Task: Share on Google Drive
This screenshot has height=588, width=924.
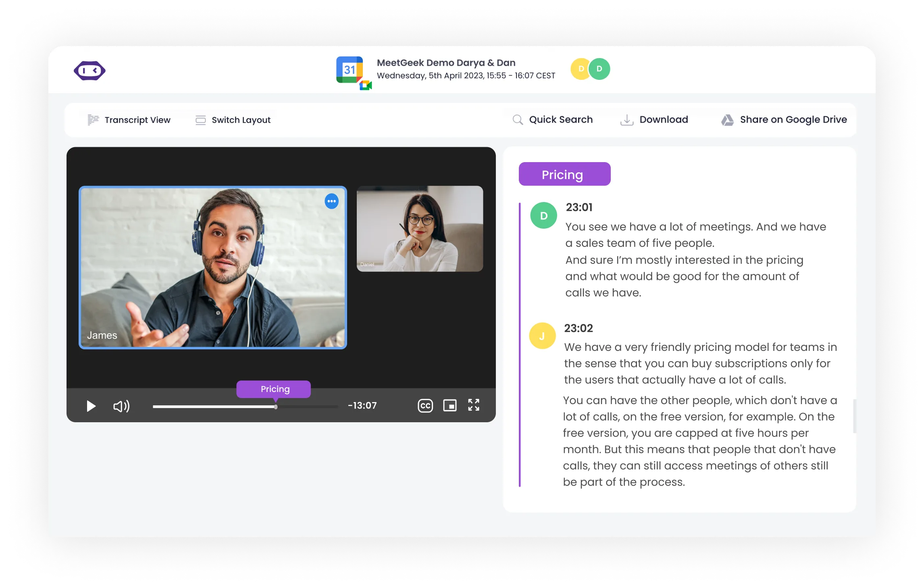Action: [784, 120]
